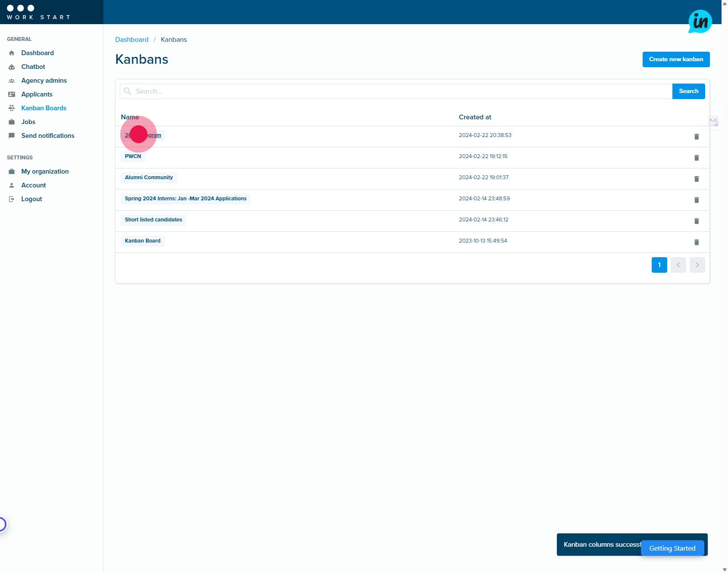Open Chatbot from the sidebar
This screenshot has height=573, width=728.
click(33, 67)
